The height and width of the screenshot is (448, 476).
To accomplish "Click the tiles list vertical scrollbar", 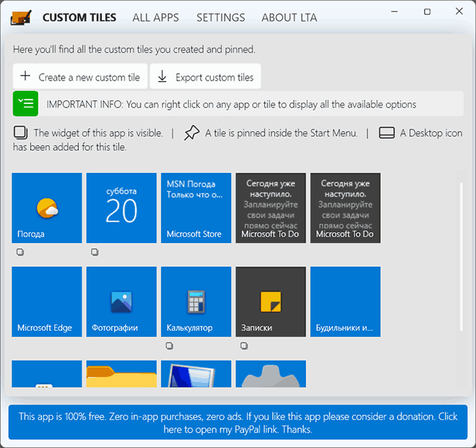I will [x=461, y=256].
